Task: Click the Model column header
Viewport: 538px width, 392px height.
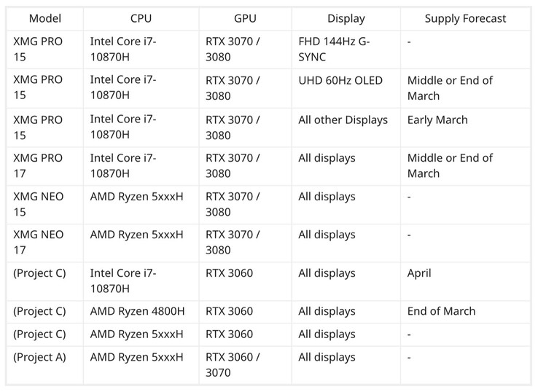Action: [x=44, y=18]
